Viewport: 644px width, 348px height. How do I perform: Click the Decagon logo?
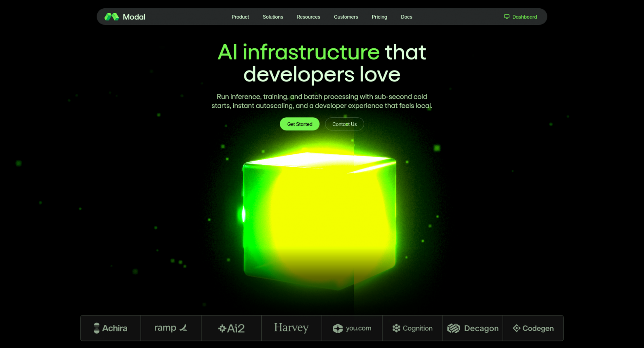(473, 328)
